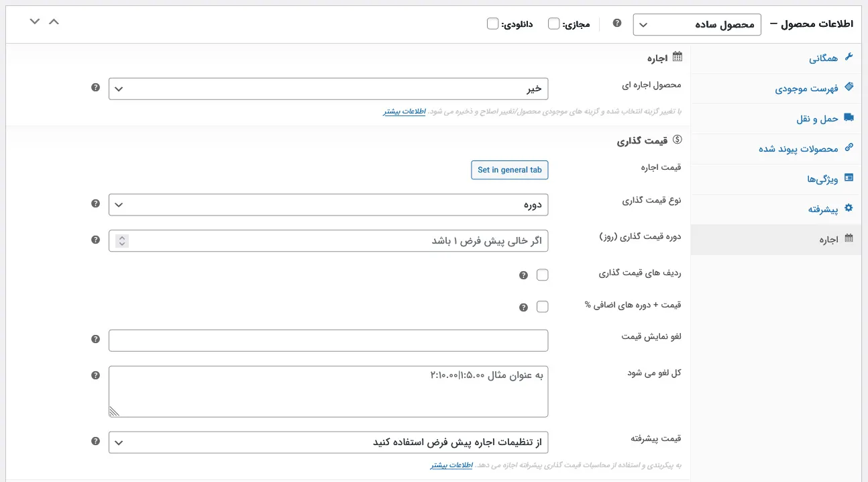This screenshot has width=868, height=482.
Task: Expand the محصول اجاره ای dropdown showing خیر
Action: (x=329, y=89)
